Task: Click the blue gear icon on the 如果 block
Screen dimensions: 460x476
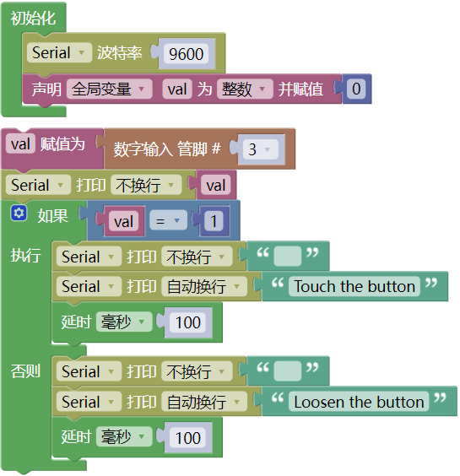Action: pos(19,214)
